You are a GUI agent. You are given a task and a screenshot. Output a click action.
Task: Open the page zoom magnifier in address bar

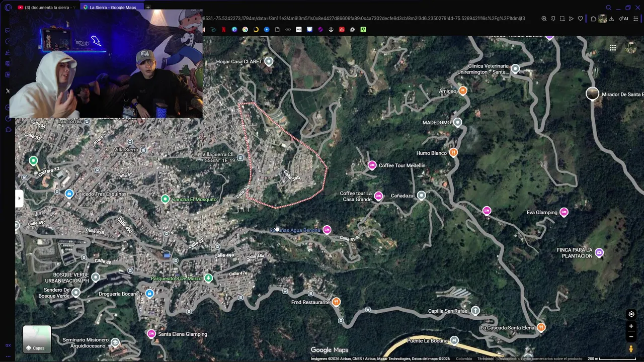[x=544, y=19]
